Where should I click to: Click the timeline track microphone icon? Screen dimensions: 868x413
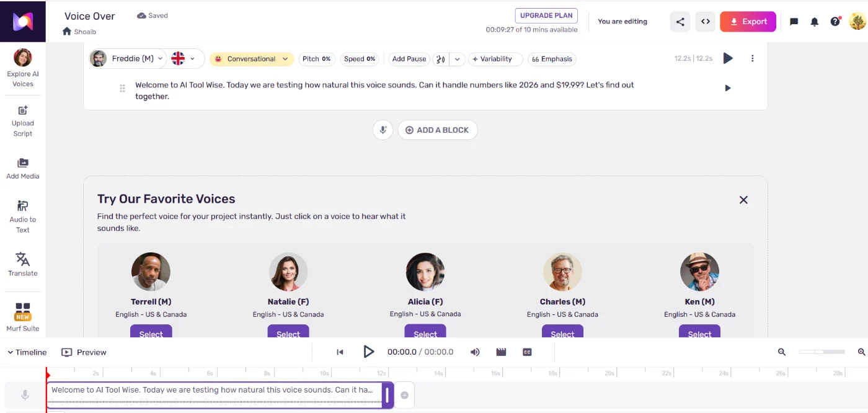(25, 394)
